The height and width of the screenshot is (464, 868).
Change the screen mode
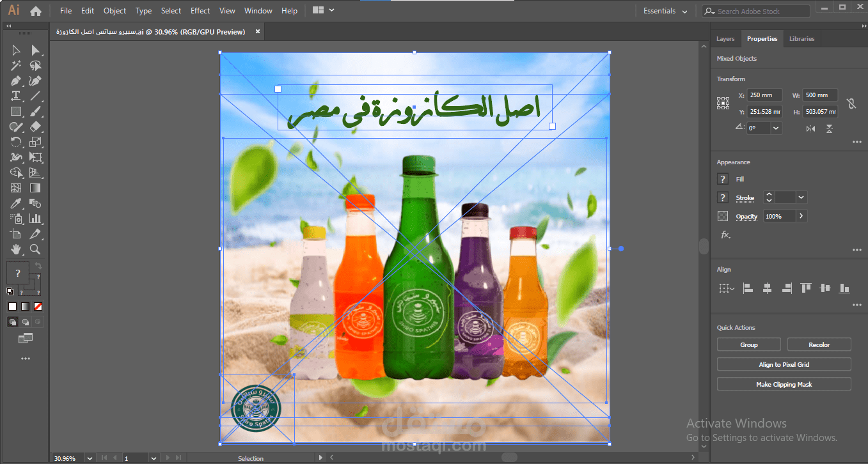[25, 338]
